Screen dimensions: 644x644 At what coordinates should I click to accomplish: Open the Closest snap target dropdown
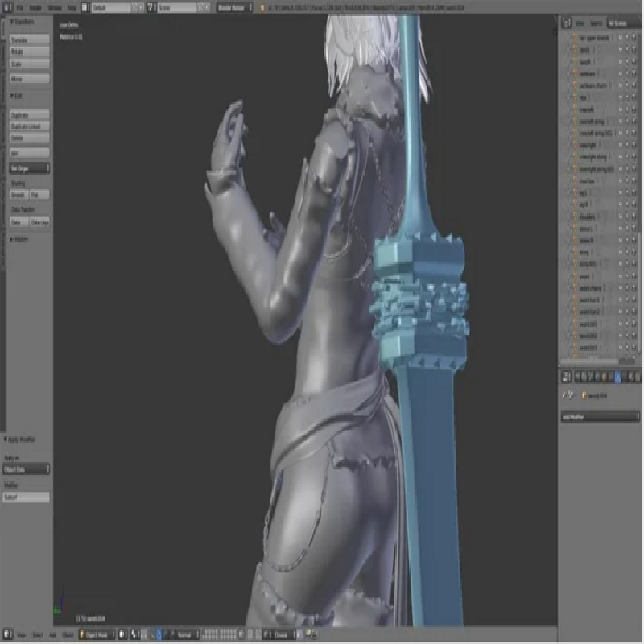[x=283, y=634]
